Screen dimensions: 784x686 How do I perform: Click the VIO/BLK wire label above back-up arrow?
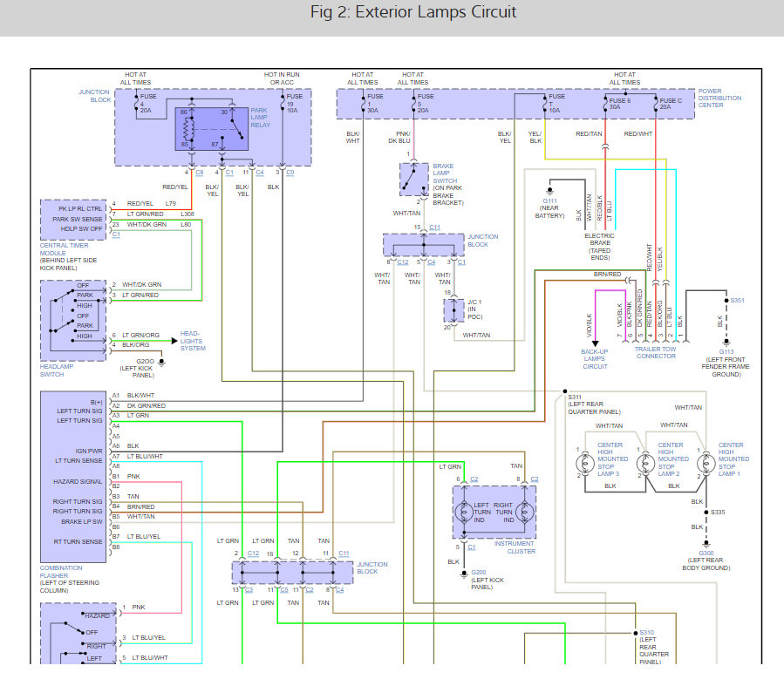pos(589,325)
